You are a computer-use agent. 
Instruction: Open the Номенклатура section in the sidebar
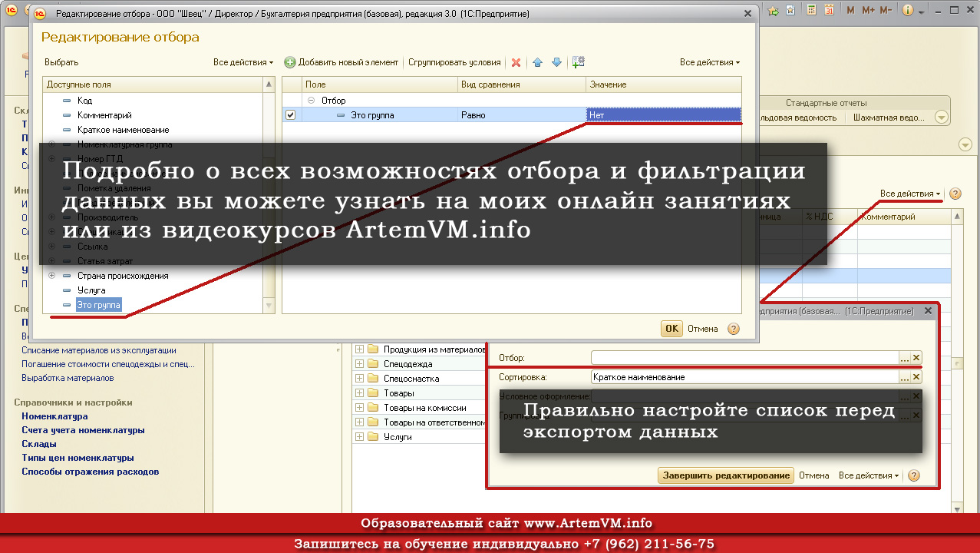click(x=54, y=416)
